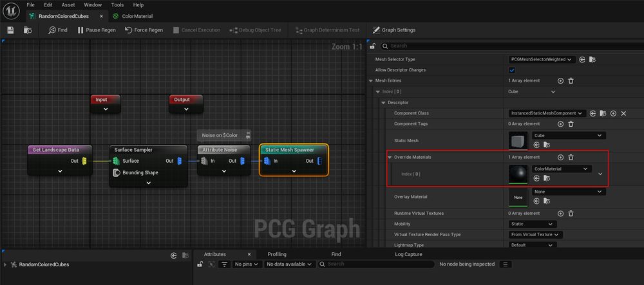Focus the details panel search field
This screenshot has width=644, height=285.
point(511,46)
